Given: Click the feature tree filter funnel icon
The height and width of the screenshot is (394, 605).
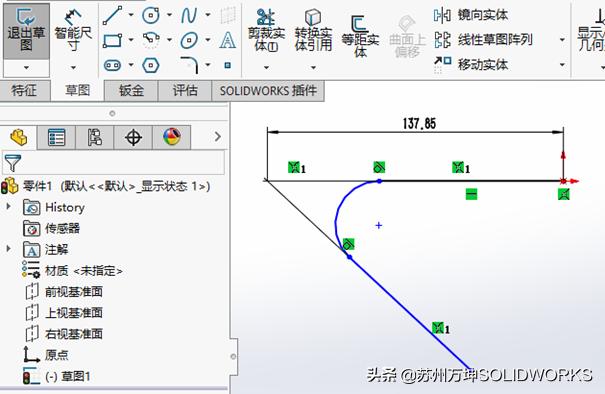Looking at the screenshot, I should point(12,163).
